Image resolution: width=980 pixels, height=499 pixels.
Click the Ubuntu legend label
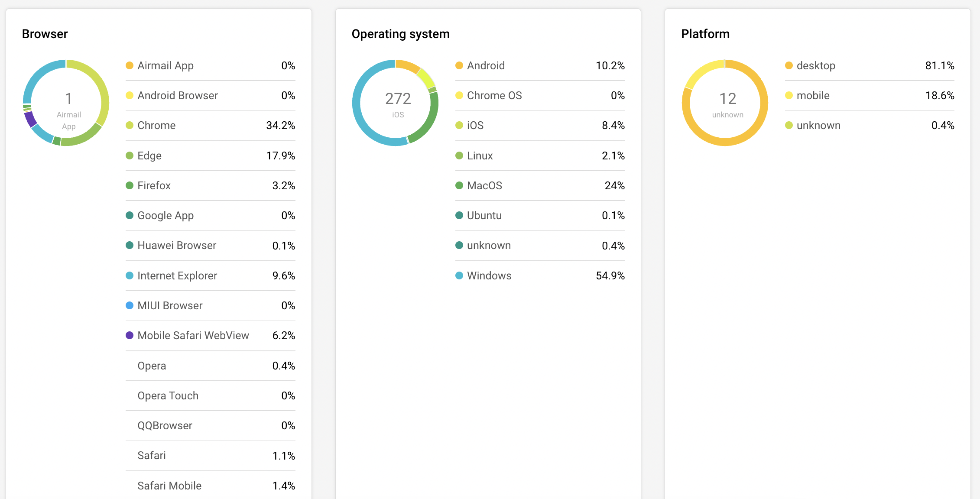coord(484,215)
